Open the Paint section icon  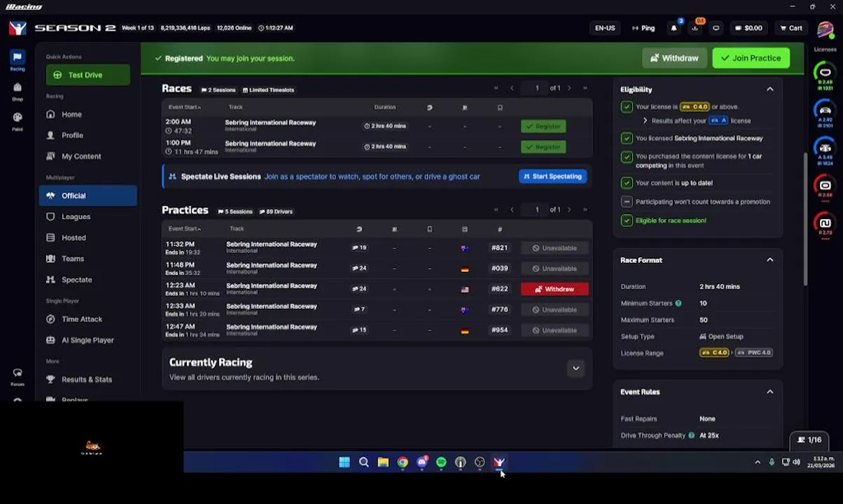18,120
